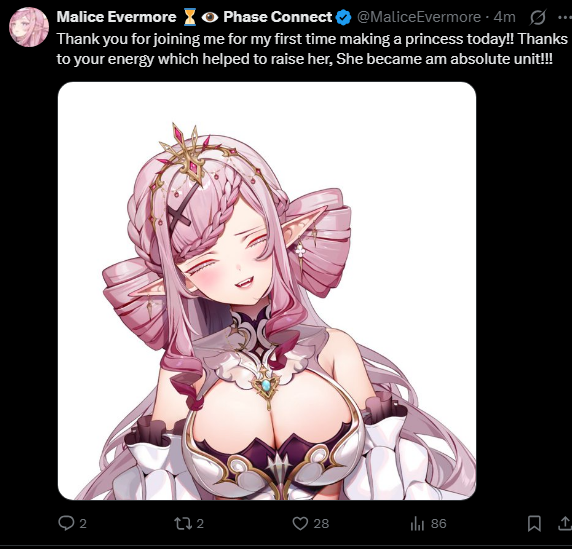Click the hourglass emoji beside the name
Viewport: 572px width, 549px height.
pyautogui.click(x=189, y=17)
